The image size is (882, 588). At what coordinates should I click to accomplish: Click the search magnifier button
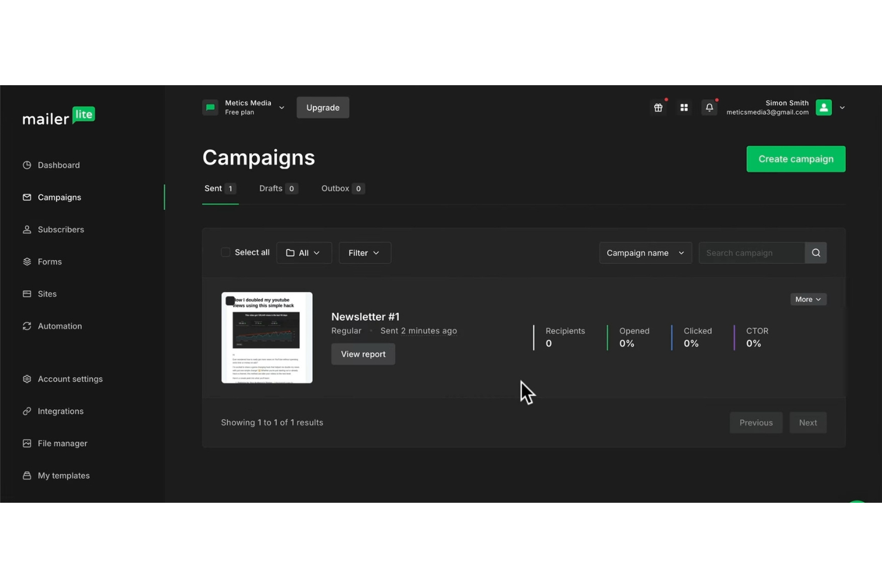pos(816,253)
